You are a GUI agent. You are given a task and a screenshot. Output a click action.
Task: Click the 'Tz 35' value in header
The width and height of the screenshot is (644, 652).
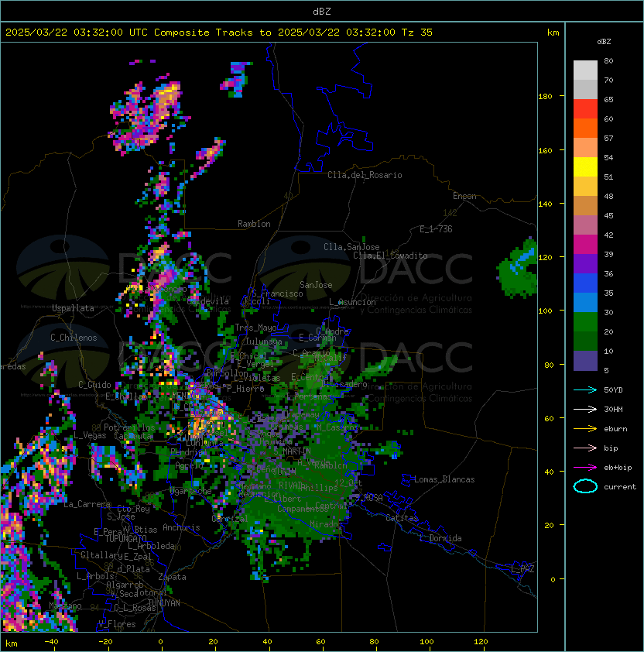tap(417, 33)
